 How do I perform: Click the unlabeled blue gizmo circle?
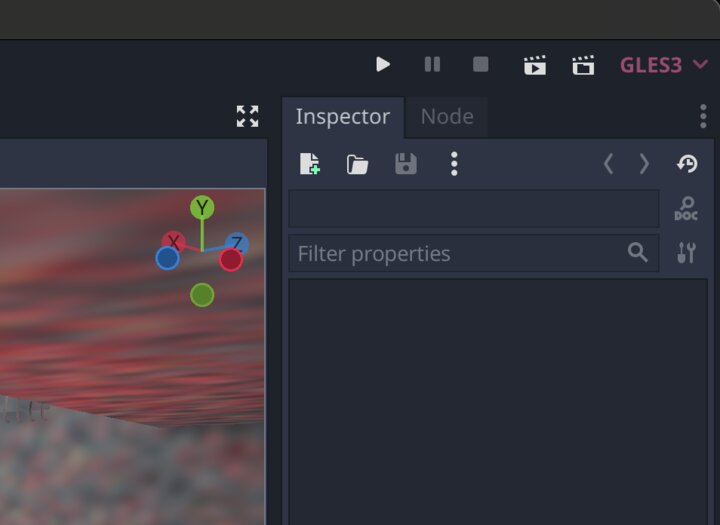coord(168,258)
